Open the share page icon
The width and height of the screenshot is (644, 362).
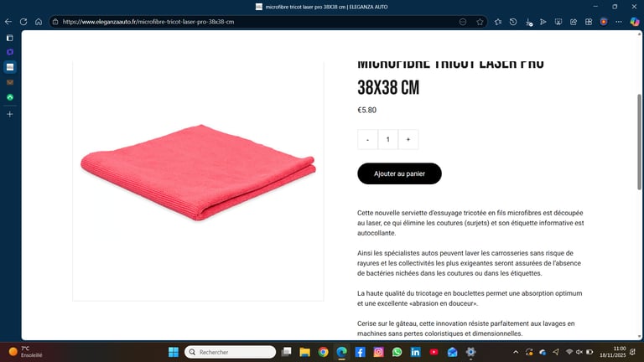pos(574,22)
